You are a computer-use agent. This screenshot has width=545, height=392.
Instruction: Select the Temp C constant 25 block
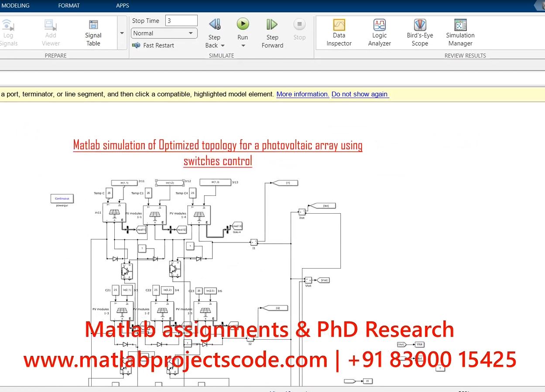point(109,192)
